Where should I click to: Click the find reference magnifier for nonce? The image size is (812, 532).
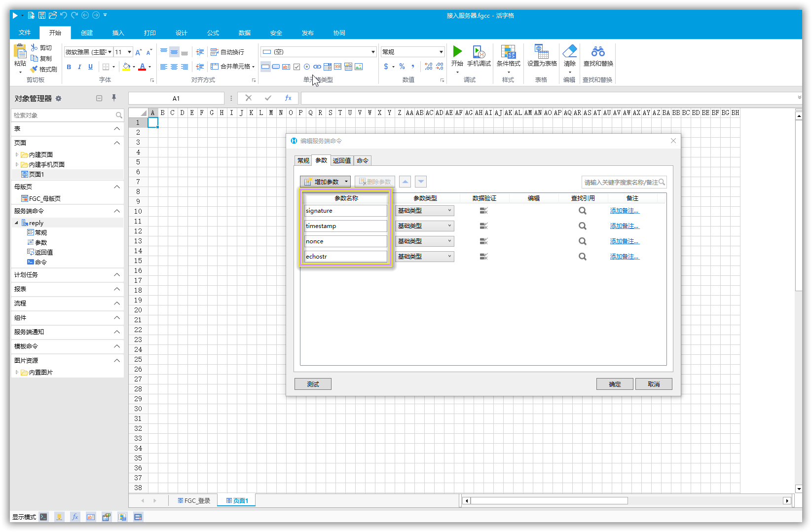(583, 241)
